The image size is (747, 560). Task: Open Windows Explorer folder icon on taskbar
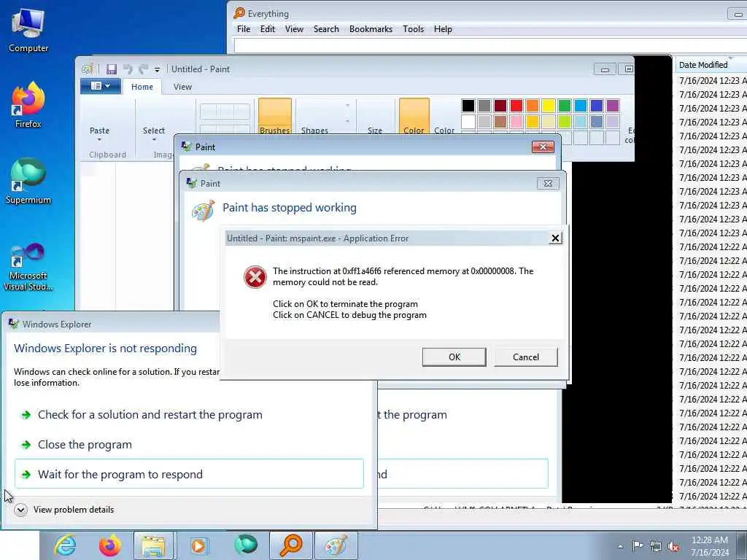pyautogui.click(x=153, y=545)
